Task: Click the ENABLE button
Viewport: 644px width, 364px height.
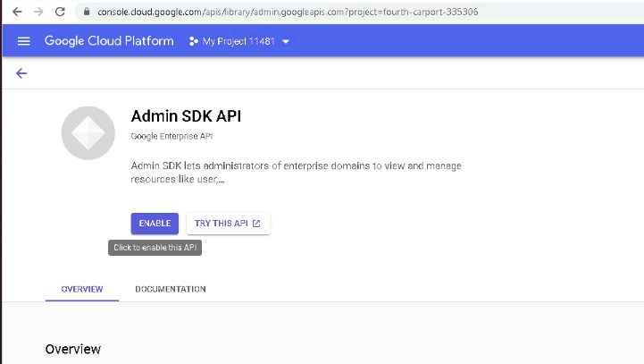Action: 155,224
